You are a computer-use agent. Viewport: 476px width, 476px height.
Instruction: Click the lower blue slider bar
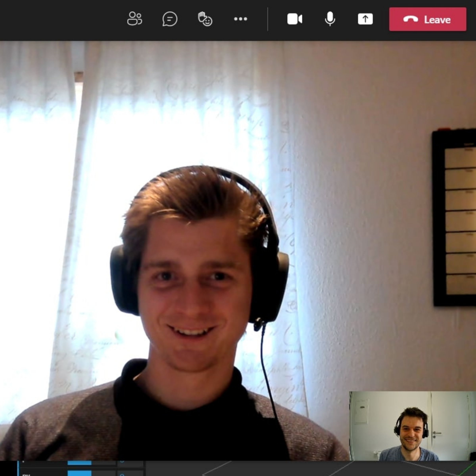79,473
